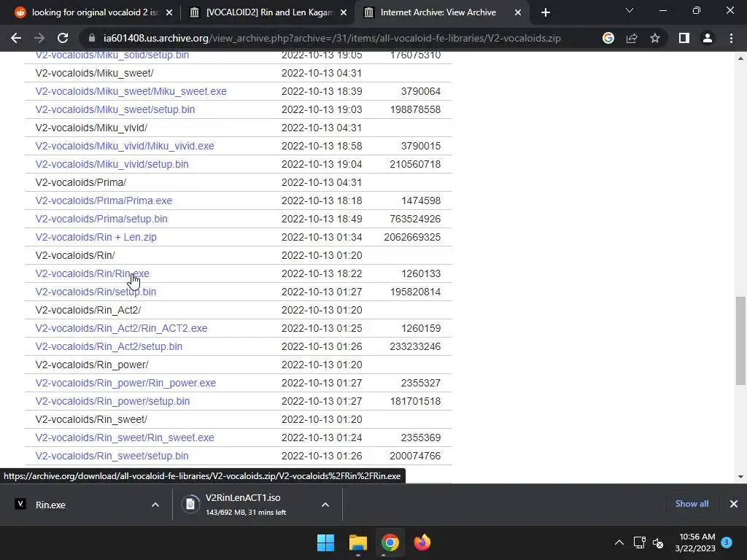Show hidden system tray icons

(619, 542)
